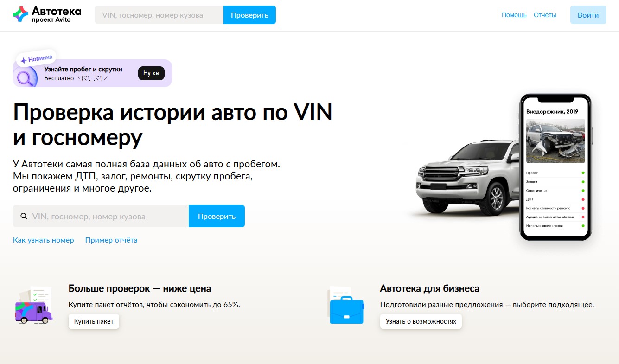Click the Автотека logo icon
619x364 pixels.
[x=20, y=14]
